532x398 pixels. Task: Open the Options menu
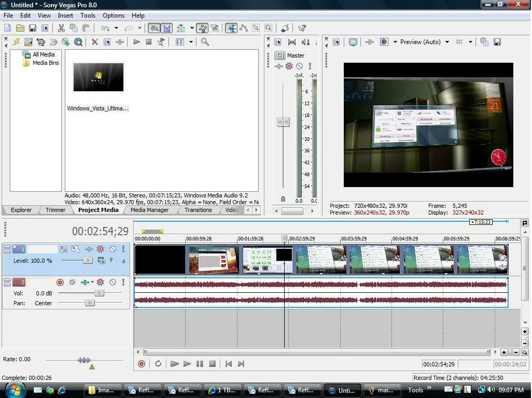click(113, 16)
